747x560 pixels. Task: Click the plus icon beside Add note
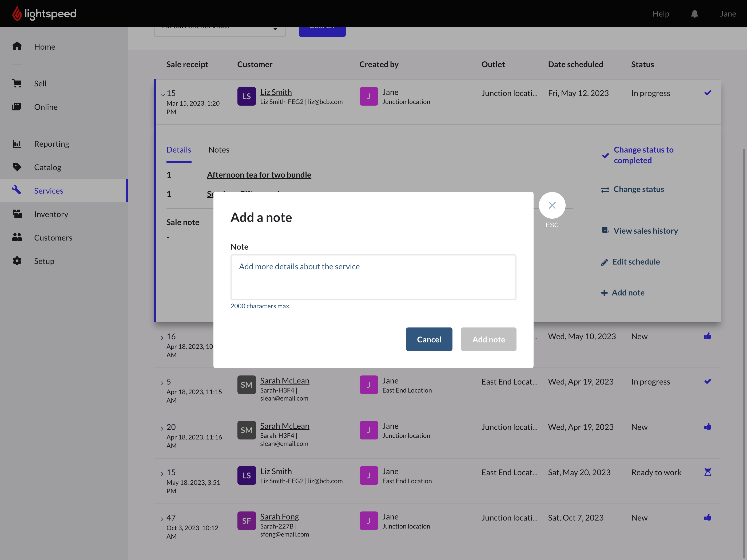click(x=604, y=293)
